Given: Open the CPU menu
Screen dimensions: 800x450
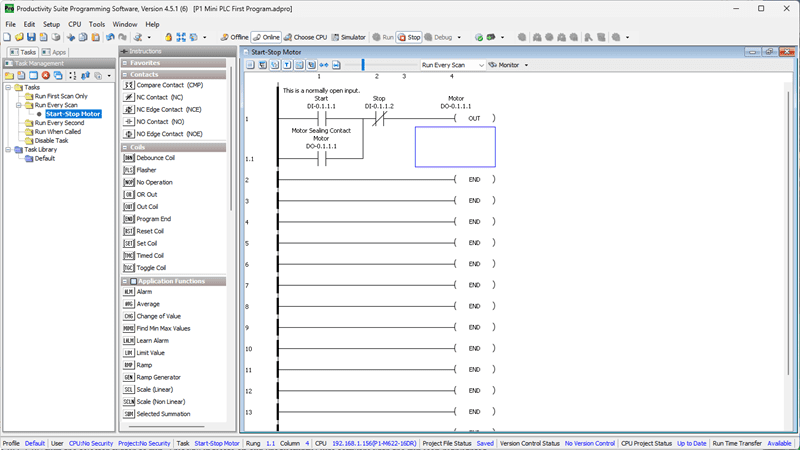Looking at the screenshot, I should [74, 24].
